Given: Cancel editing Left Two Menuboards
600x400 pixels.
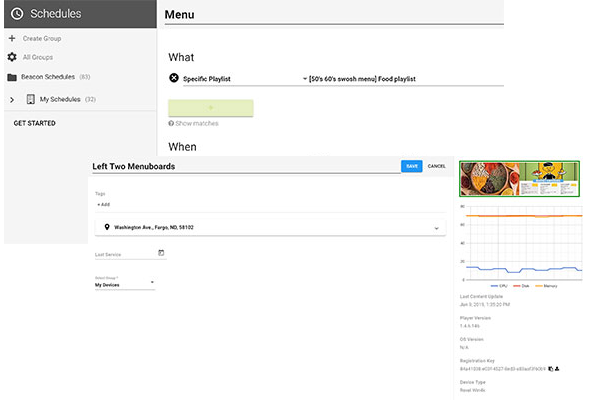Looking at the screenshot, I should point(436,166).
